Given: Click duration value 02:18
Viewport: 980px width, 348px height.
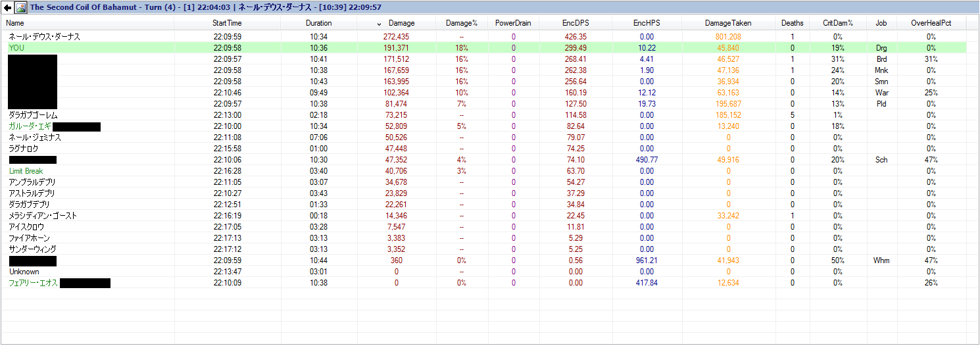Looking at the screenshot, I should 319,115.
